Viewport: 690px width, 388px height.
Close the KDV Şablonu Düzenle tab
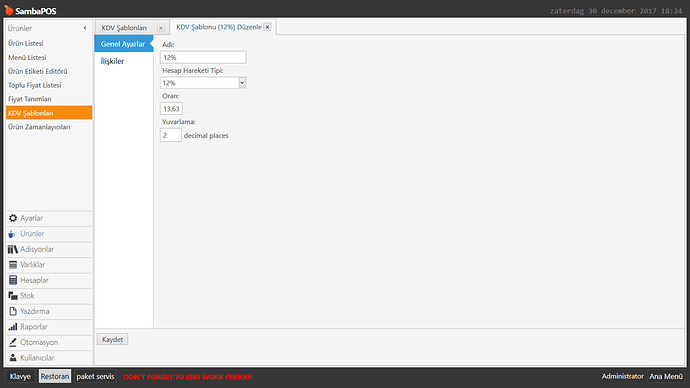tap(267, 27)
